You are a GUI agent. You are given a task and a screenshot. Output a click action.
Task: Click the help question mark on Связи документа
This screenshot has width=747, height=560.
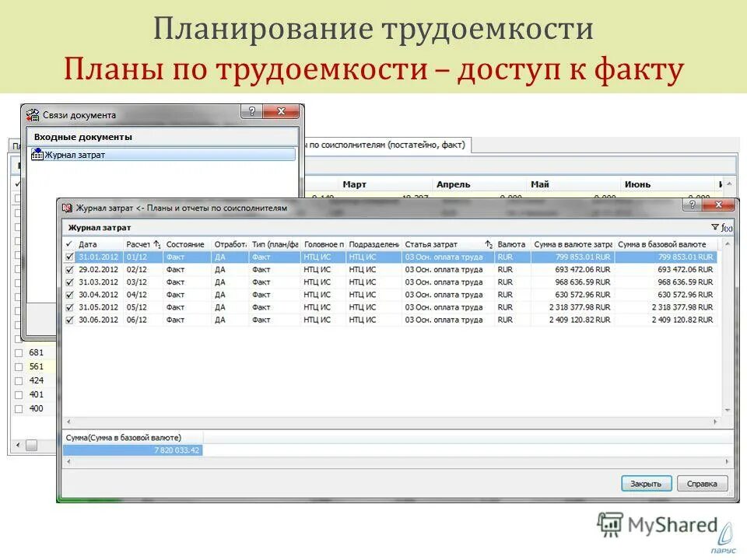click(251, 110)
